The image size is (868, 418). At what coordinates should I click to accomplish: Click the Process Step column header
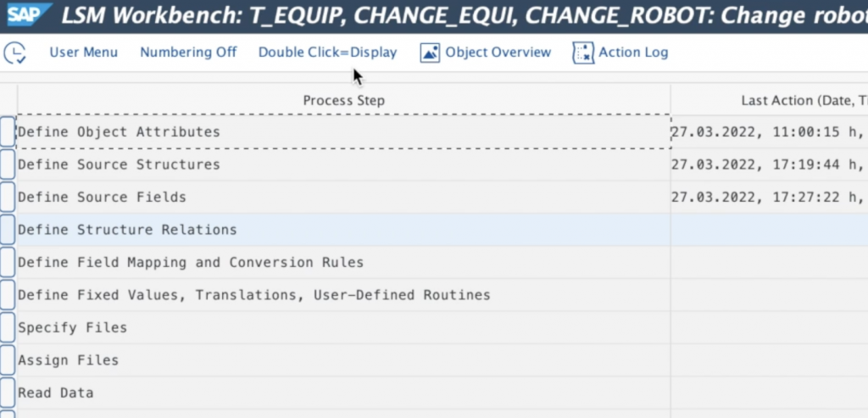click(x=343, y=101)
